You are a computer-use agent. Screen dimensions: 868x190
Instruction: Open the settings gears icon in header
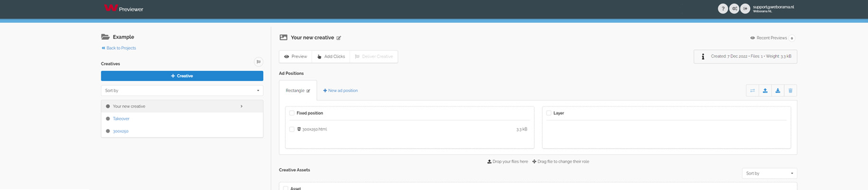click(734, 9)
